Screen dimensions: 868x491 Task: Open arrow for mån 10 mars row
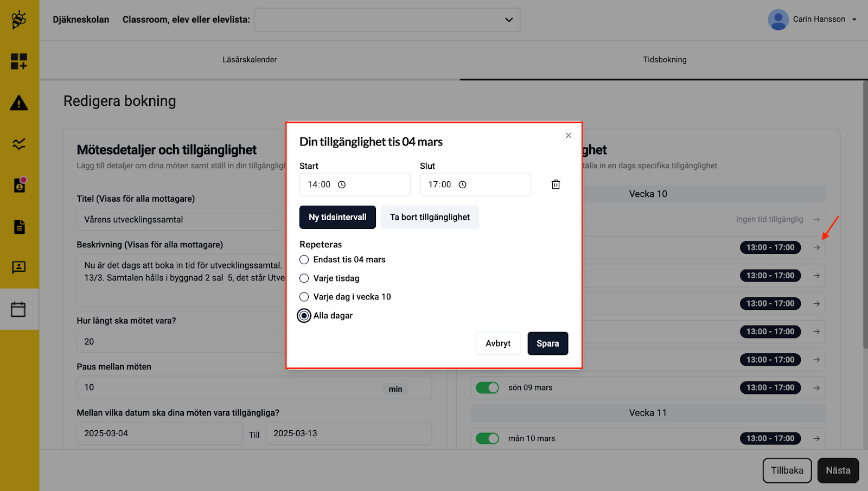tap(816, 438)
